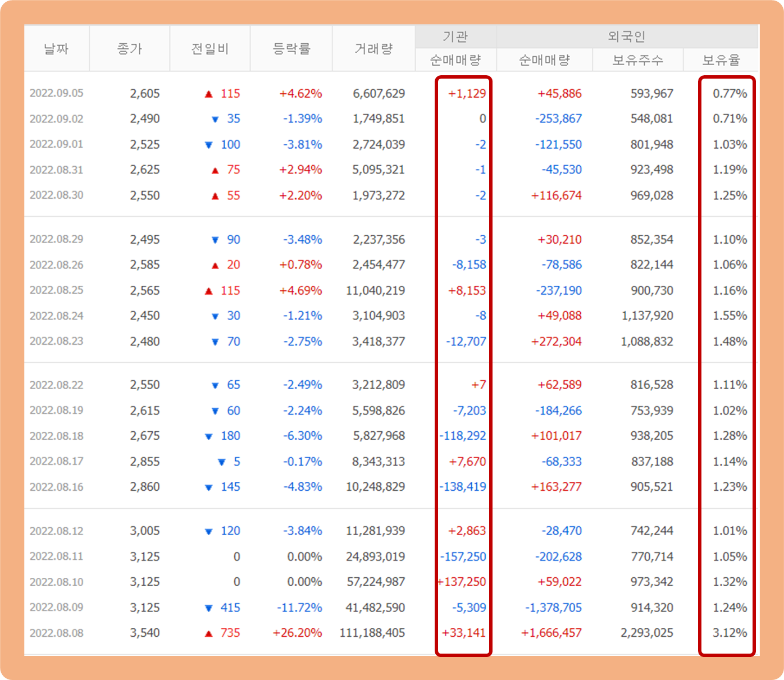Click the closing price 3,540

click(145, 633)
